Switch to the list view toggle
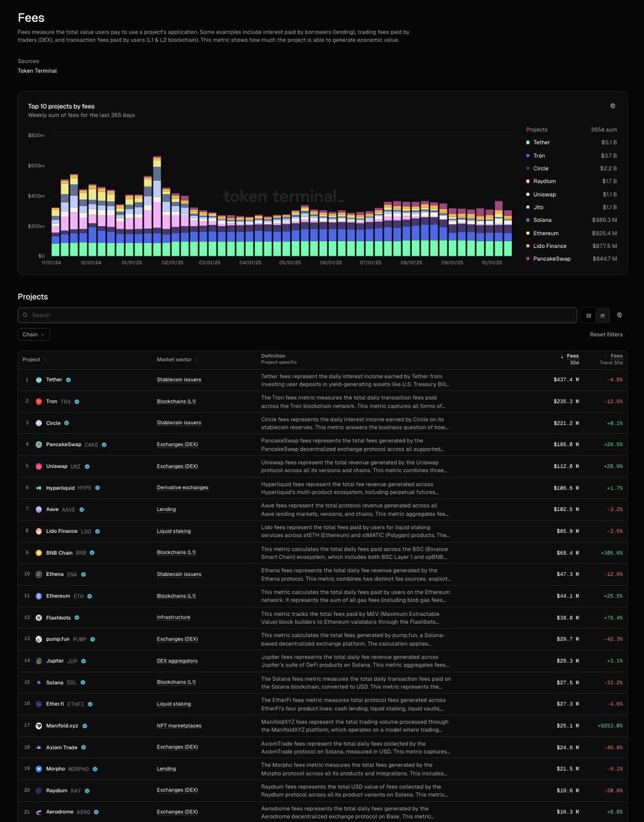The height and width of the screenshot is (822, 644). (x=602, y=315)
